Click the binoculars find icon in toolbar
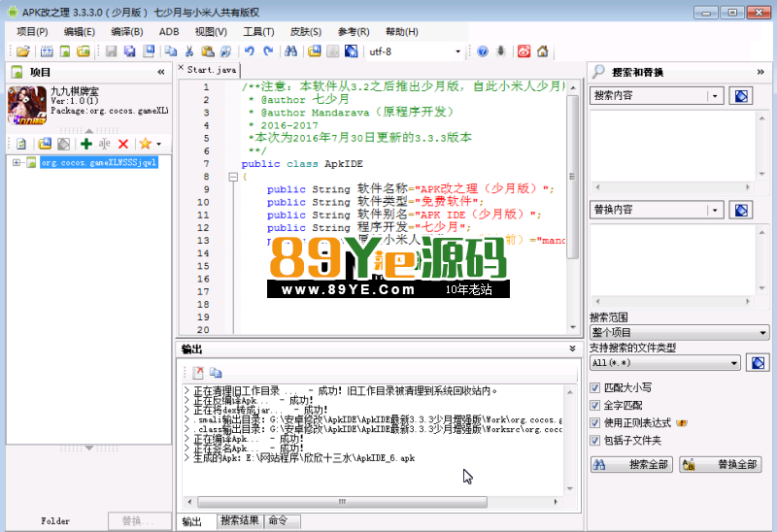 [290, 51]
